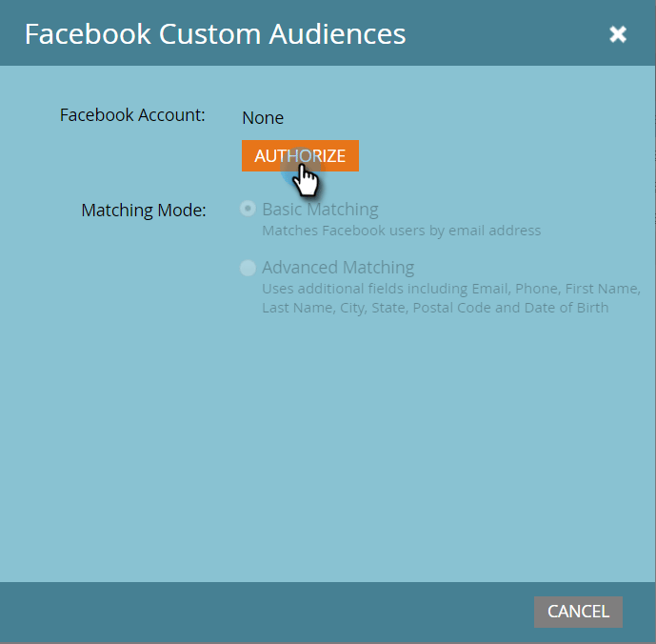
Task: Click the Advanced Matching label text
Action: pyautogui.click(x=338, y=268)
